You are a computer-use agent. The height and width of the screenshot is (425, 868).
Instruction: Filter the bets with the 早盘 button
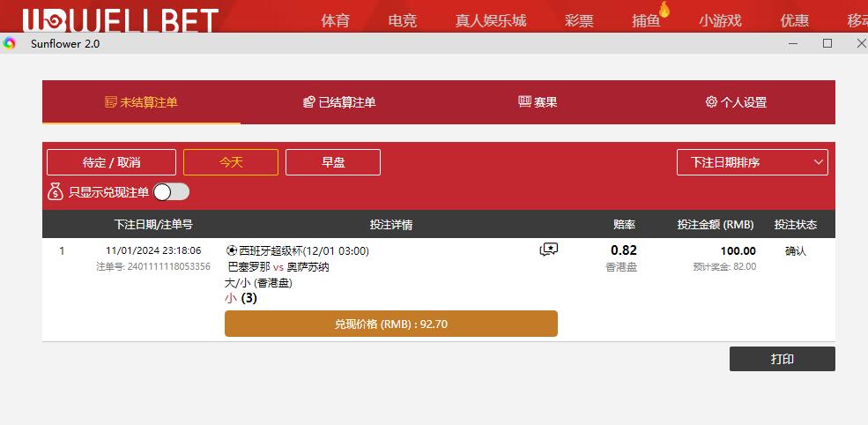[333, 162]
